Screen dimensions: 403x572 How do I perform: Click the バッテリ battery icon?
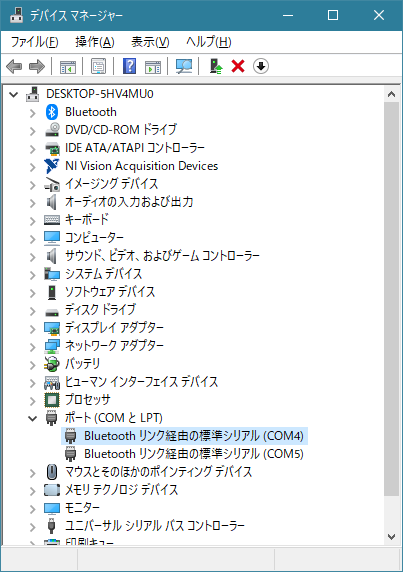point(52,364)
